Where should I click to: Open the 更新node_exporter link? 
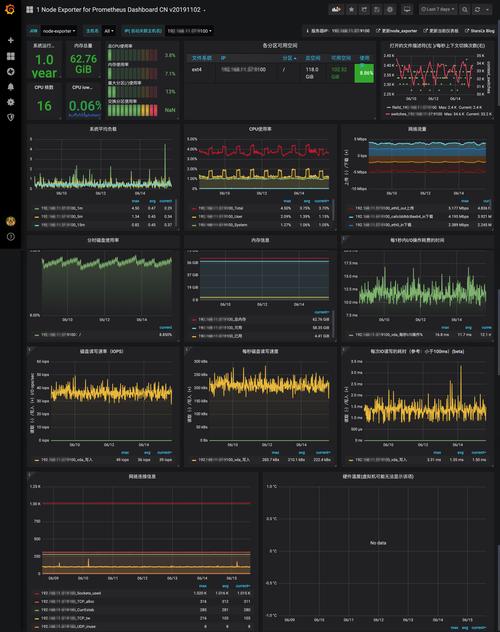(396, 31)
